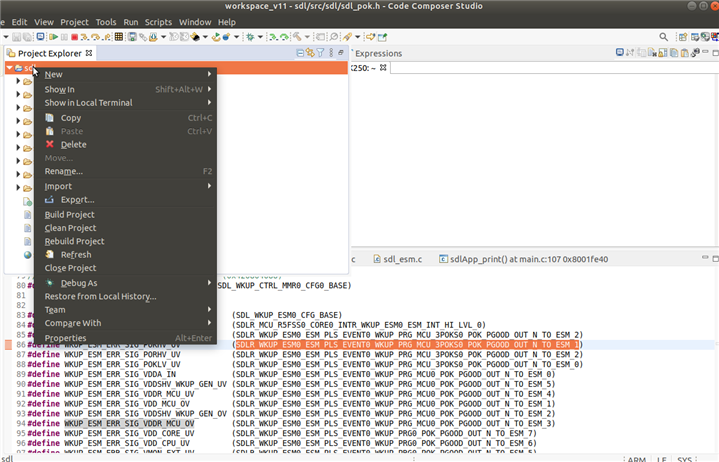Open the dropdown arrow beside the Build hammer
This screenshot has height=462, width=719.
(x=307, y=37)
